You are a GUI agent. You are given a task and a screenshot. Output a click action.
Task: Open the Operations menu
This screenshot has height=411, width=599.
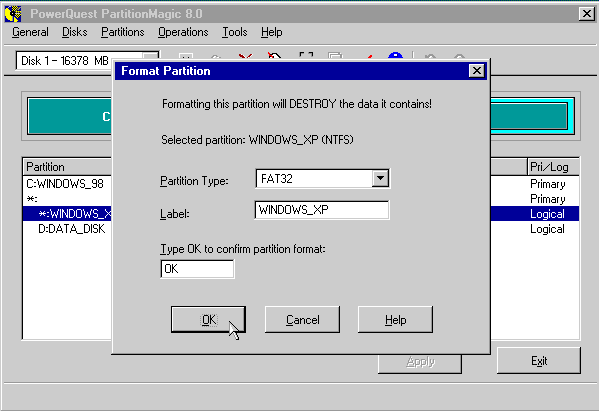pyautogui.click(x=183, y=32)
